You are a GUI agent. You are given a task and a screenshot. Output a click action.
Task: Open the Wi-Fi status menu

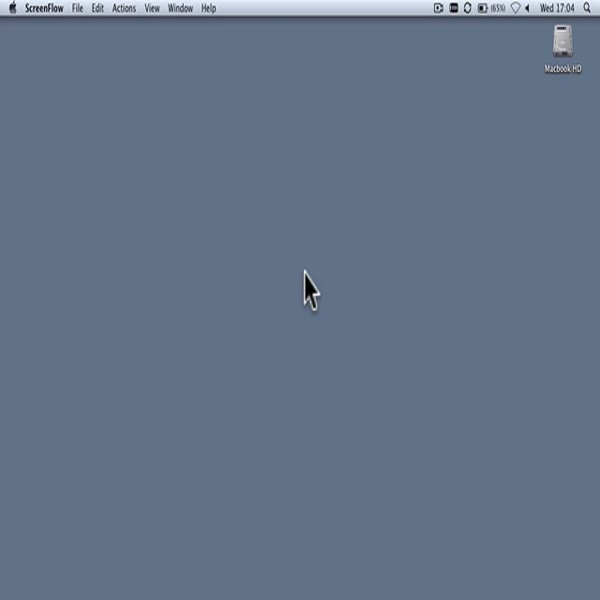pos(515,8)
